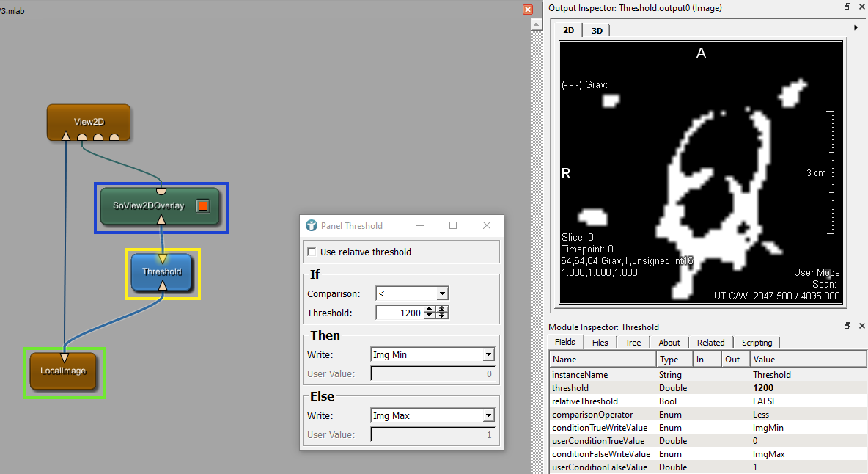Enable the Use relative threshold checkbox
Screen dimensions: 868x474
pos(312,252)
